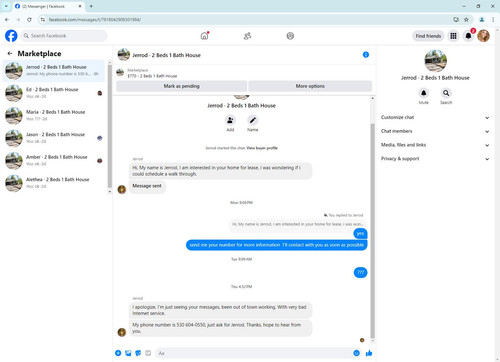Open Amber - 2 Beds 1 Bath House conversation
The image size is (500, 362).
pos(54,160)
